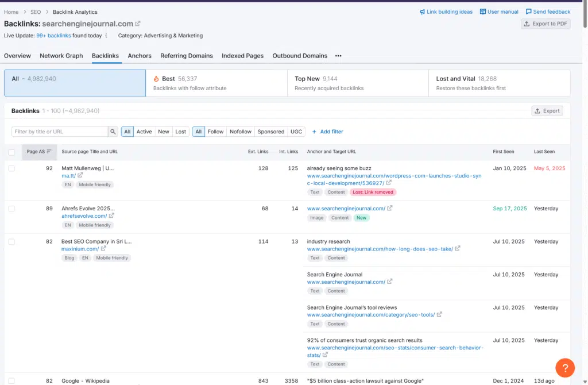
Task: Click the info icon next to Live Update
Action: tap(106, 36)
